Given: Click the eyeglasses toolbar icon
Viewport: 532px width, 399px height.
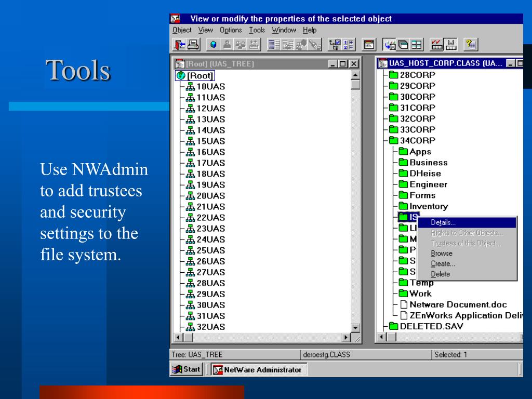Looking at the screenshot, I should click(450, 45).
